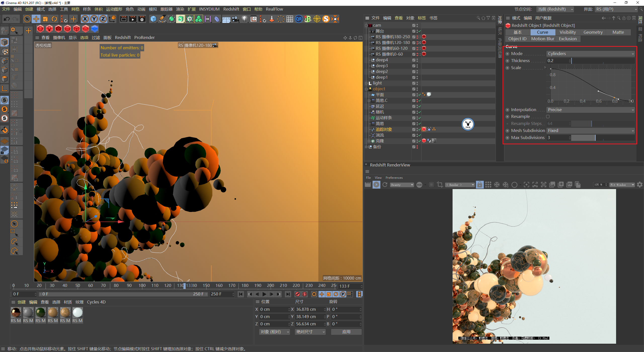Refresh the Redshift RenderView
The width and height of the screenshot is (644, 352).
point(385,185)
